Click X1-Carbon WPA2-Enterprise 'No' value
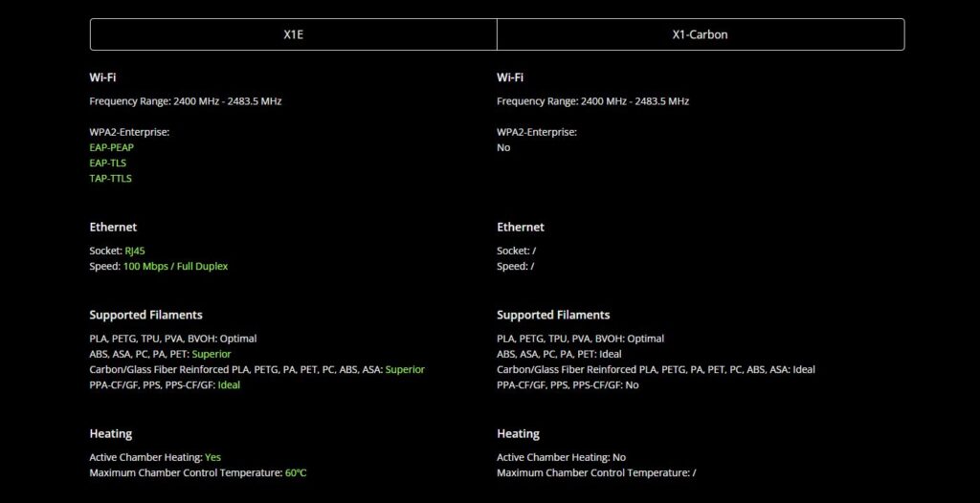Screen dimensions: 980x503 coord(503,147)
